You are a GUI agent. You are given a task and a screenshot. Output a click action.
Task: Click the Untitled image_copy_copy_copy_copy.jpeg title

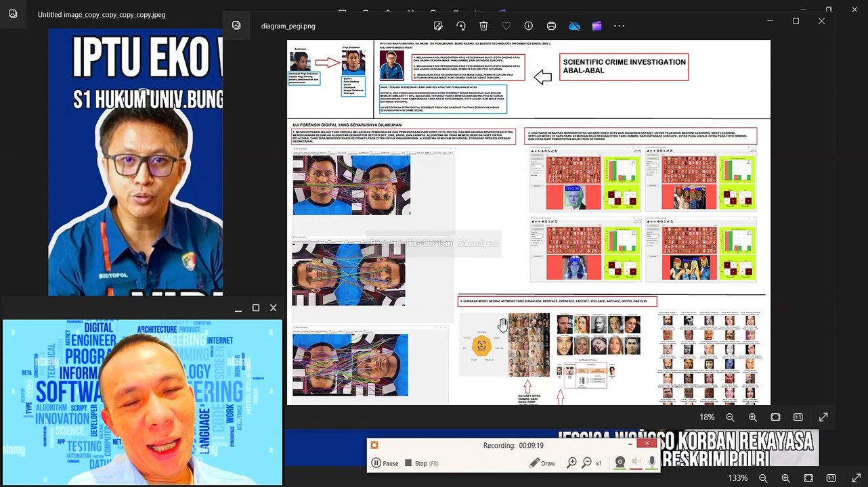pos(102,14)
